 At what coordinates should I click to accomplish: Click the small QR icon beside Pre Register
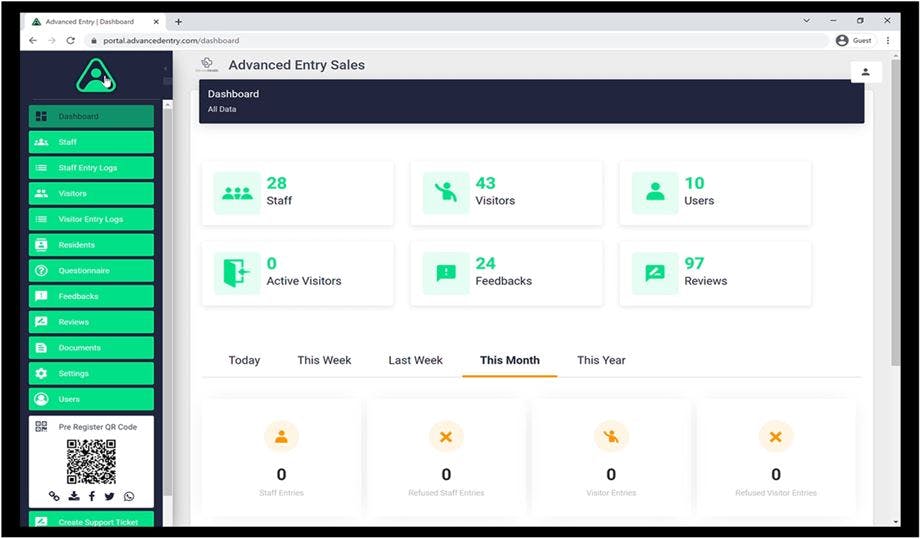[41, 427]
